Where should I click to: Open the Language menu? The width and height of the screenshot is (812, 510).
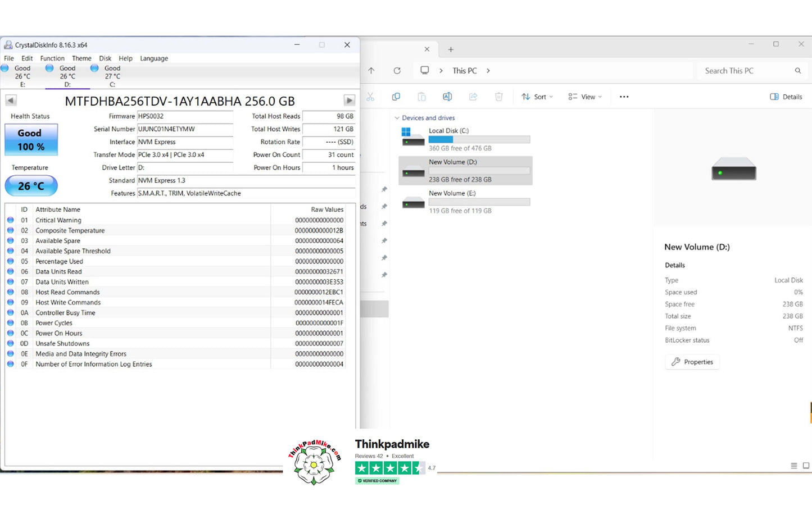pos(154,58)
